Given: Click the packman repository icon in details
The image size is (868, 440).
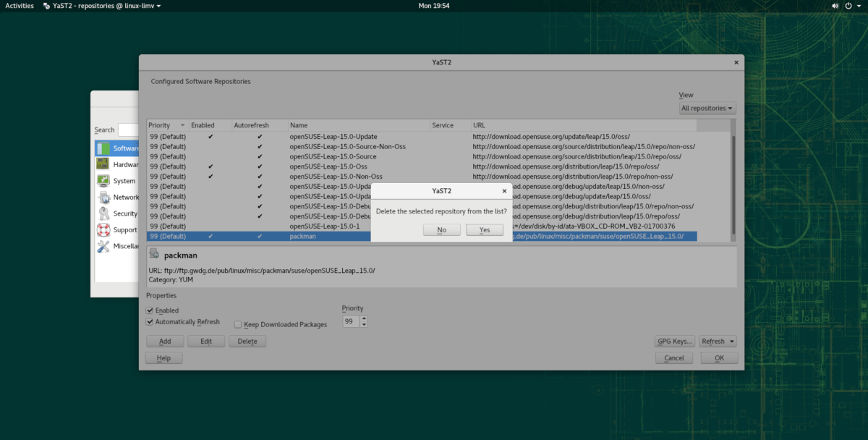Looking at the screenshot, I should point(155,255).
